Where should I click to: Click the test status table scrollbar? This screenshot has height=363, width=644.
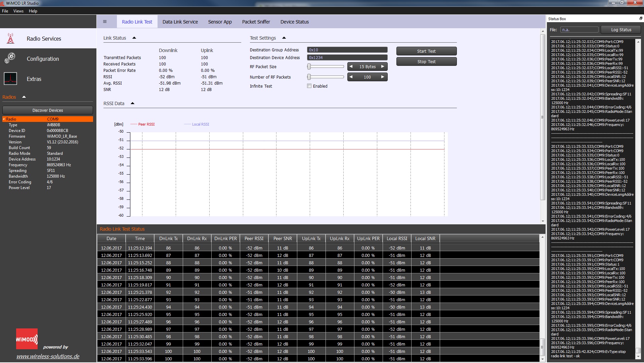(x=542, y=347)
